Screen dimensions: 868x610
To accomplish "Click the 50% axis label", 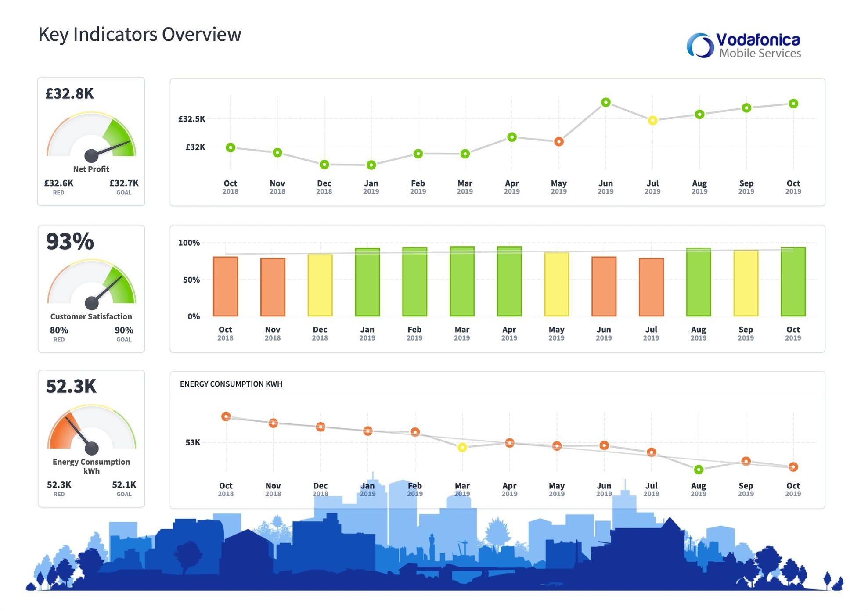I will [192, 280].
